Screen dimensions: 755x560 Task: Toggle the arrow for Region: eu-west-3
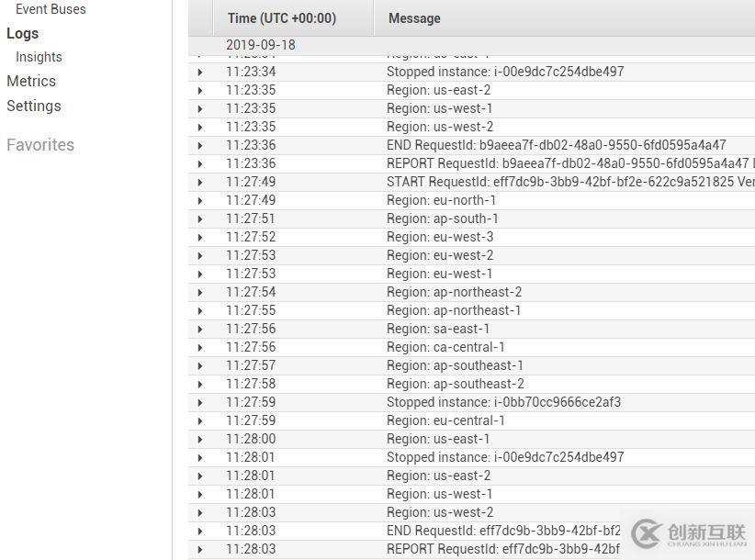(x=200, y=237)
